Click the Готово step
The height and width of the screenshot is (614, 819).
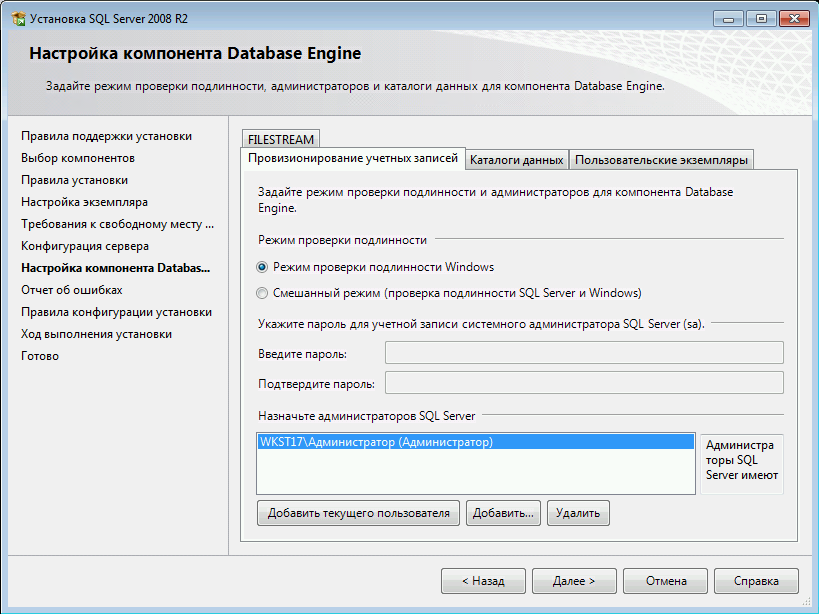pos(40,356)
